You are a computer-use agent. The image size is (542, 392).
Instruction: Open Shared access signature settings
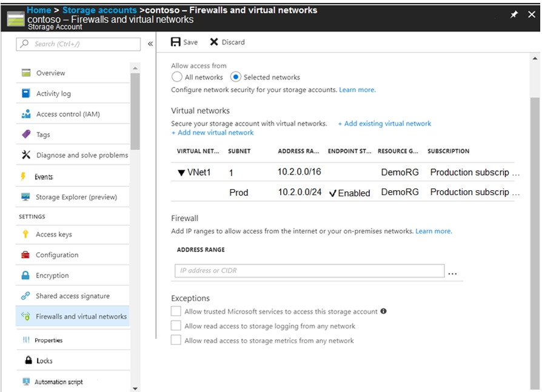(x=73, y=296)
